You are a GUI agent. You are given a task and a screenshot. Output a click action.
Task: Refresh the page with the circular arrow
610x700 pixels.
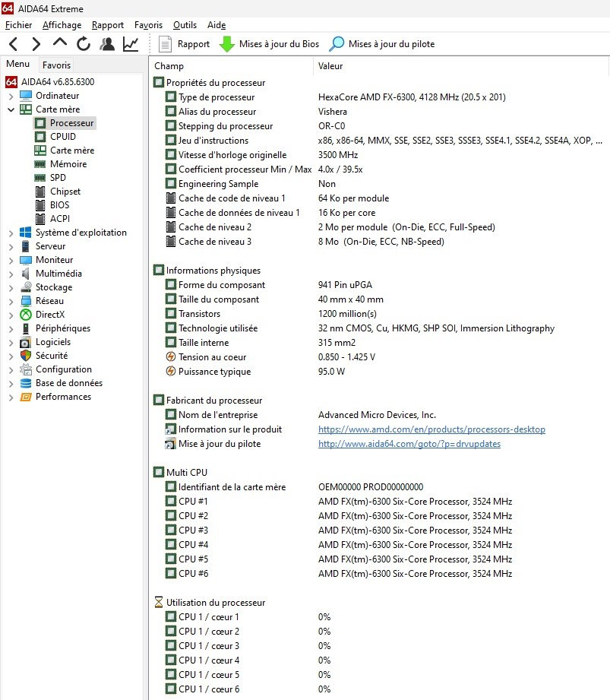(x=84, y=44)
